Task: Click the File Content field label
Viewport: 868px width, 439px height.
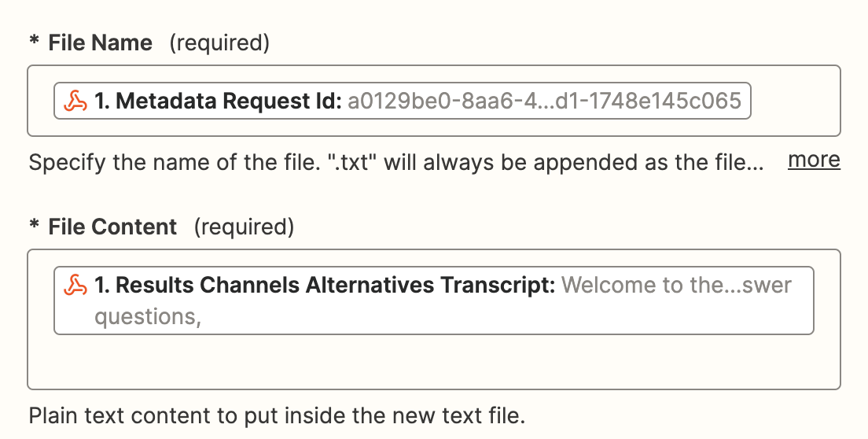Action: (112, 227)
